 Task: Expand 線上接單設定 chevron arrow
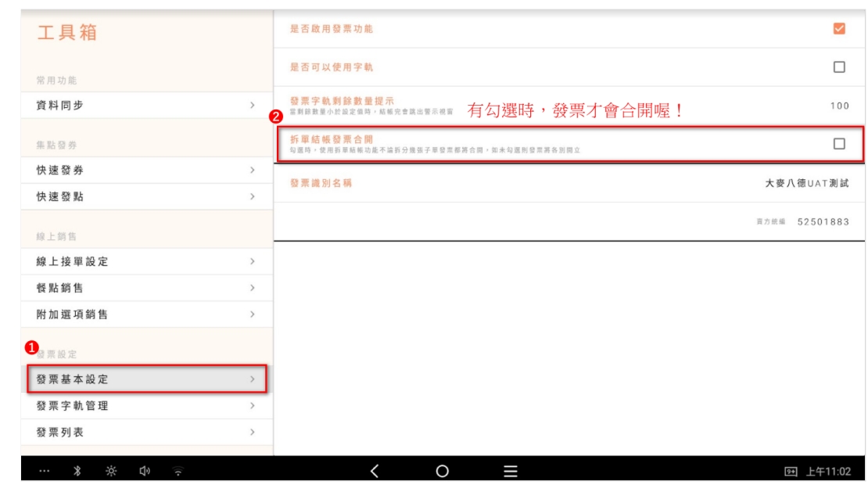(252, 261)
